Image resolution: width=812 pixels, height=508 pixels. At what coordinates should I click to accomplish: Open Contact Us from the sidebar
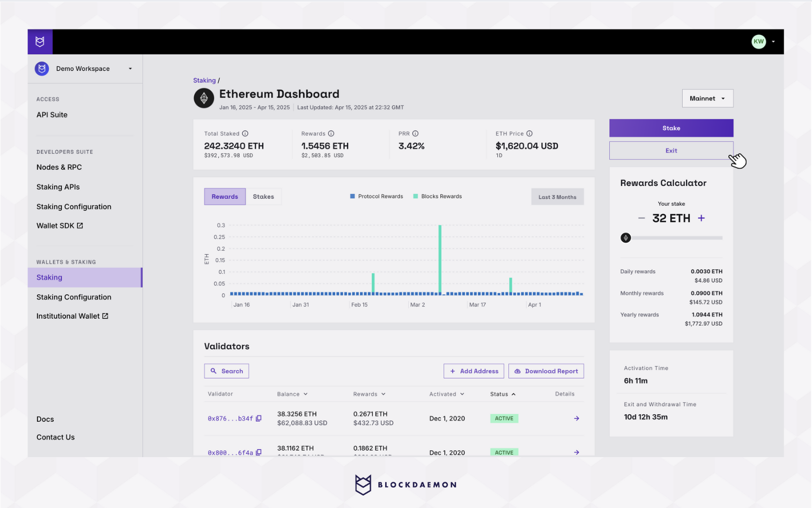point(55,437)
